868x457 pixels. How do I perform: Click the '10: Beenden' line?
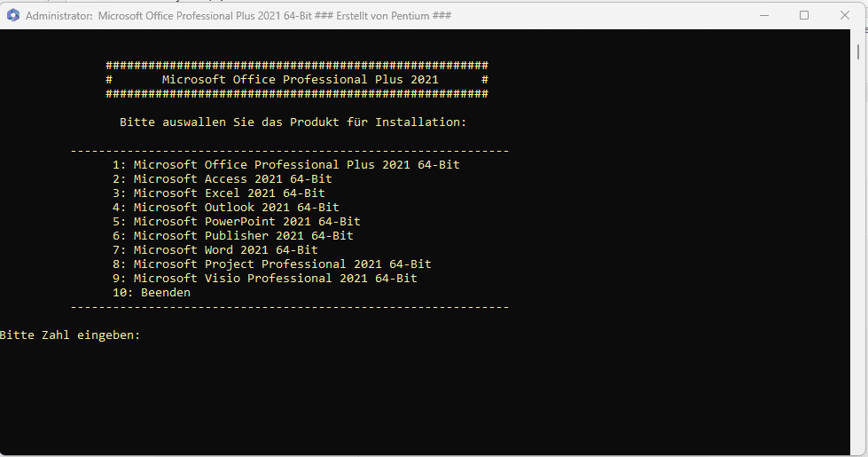point(152,293)
